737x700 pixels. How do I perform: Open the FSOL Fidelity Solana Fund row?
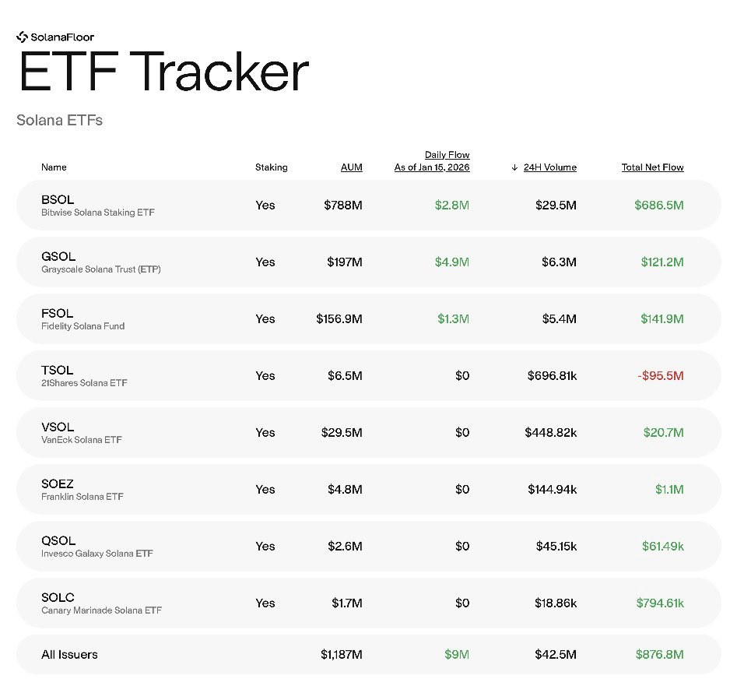tap(369, 318)
